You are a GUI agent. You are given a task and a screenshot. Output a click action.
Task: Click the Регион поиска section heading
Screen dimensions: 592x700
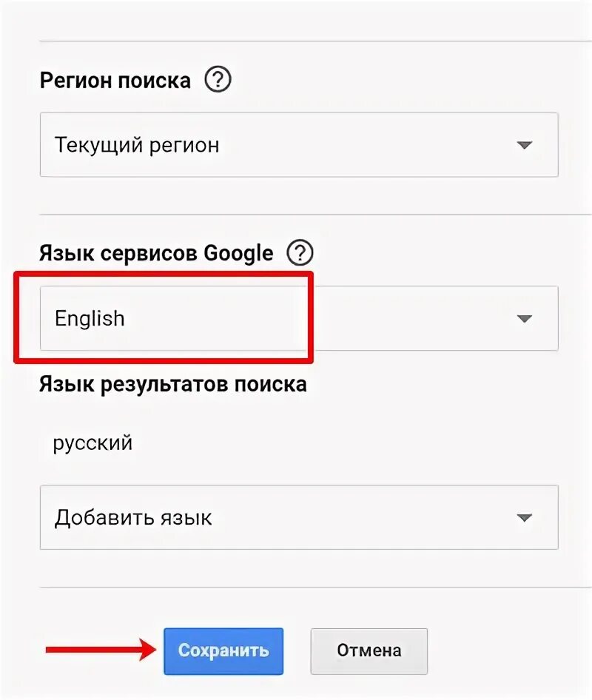tap(115, 80)
